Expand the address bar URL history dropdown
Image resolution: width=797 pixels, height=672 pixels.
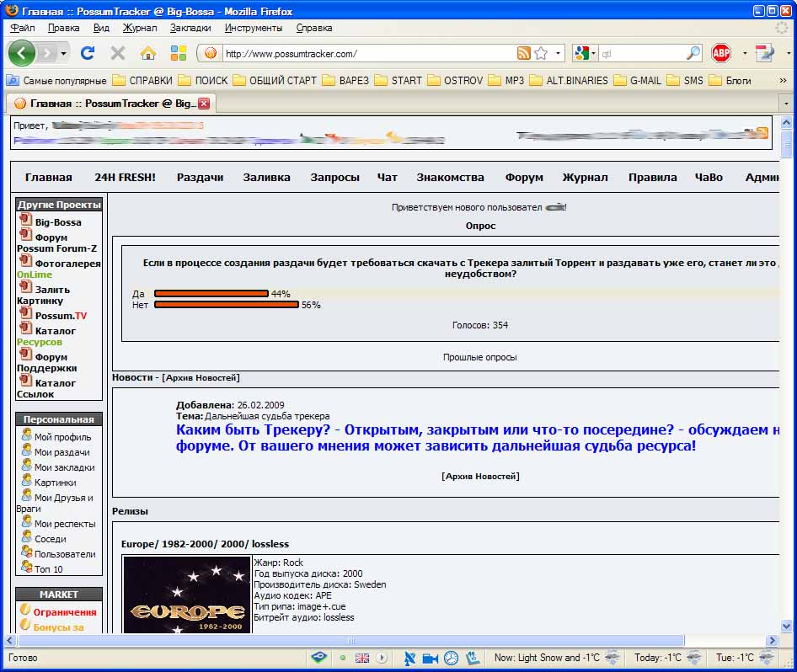tap(558, 53)
